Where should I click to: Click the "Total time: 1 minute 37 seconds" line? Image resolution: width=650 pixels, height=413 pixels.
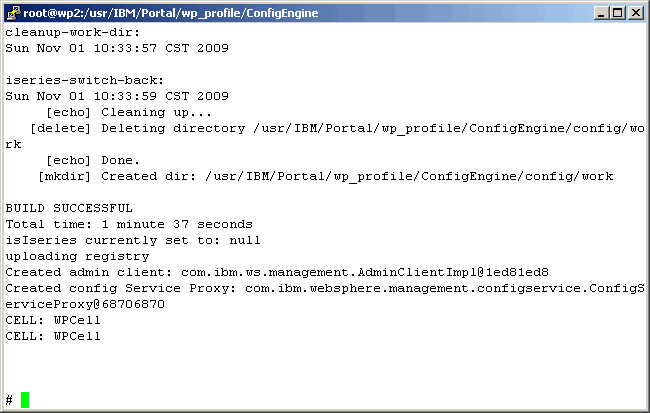[x=129, y=224]
